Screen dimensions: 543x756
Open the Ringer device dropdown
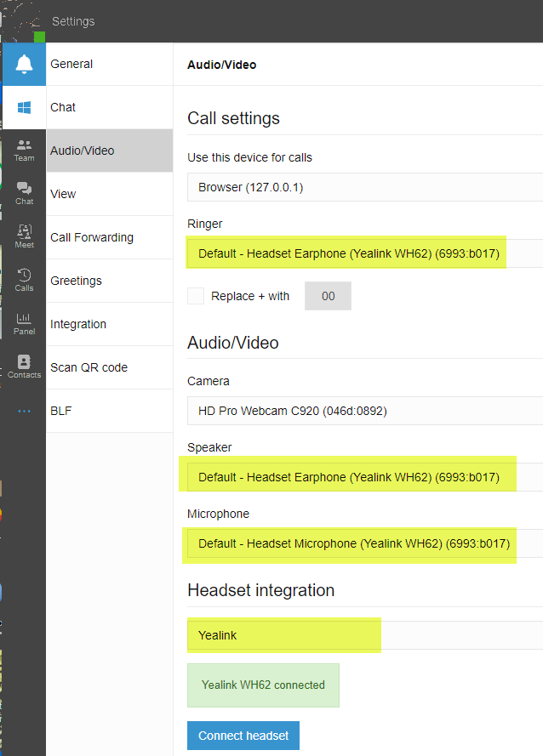coord(365,253)
